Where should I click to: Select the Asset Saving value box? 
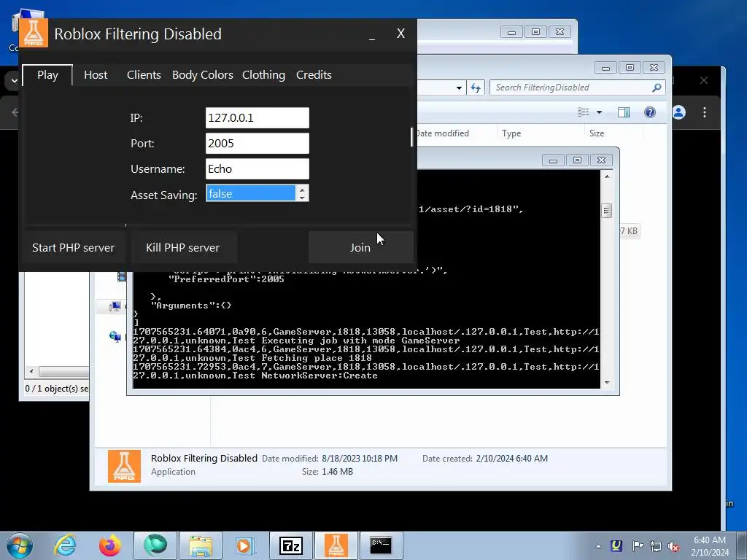click(x=251, y=193)
